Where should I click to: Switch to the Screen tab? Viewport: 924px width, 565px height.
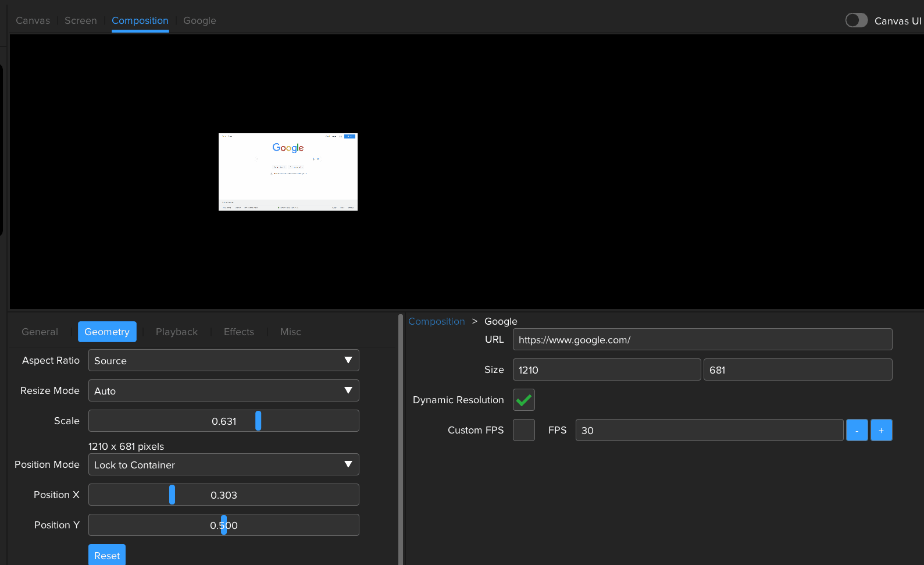80,20
